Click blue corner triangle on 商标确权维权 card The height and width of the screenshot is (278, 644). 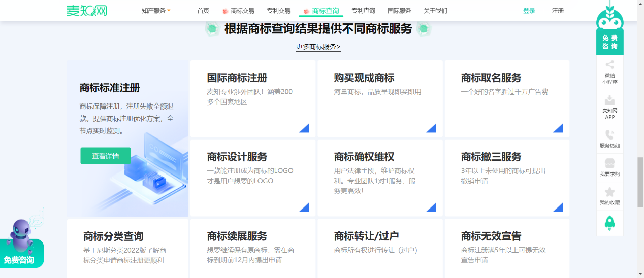tap(432, 208)
